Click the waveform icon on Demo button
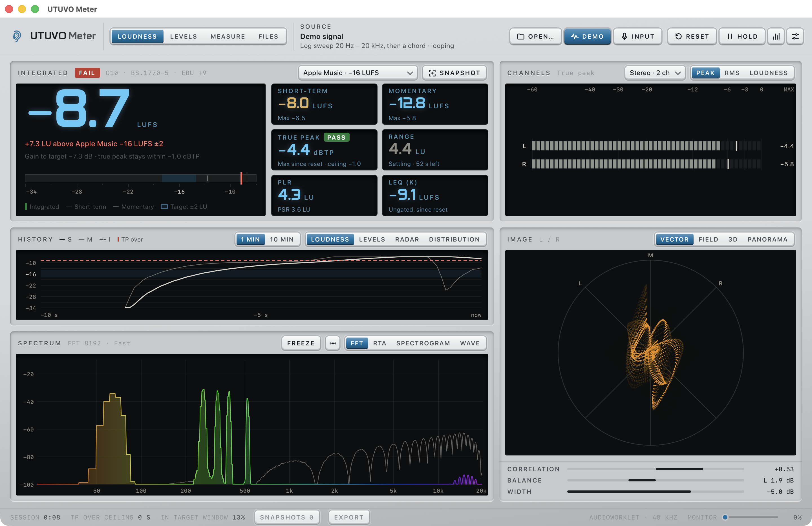The image size is (812, 526). 575,37
